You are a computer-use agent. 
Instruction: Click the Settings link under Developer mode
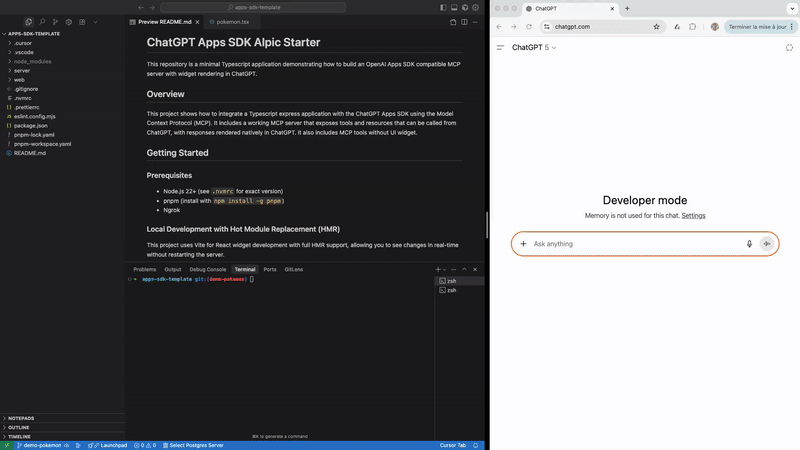693,216
